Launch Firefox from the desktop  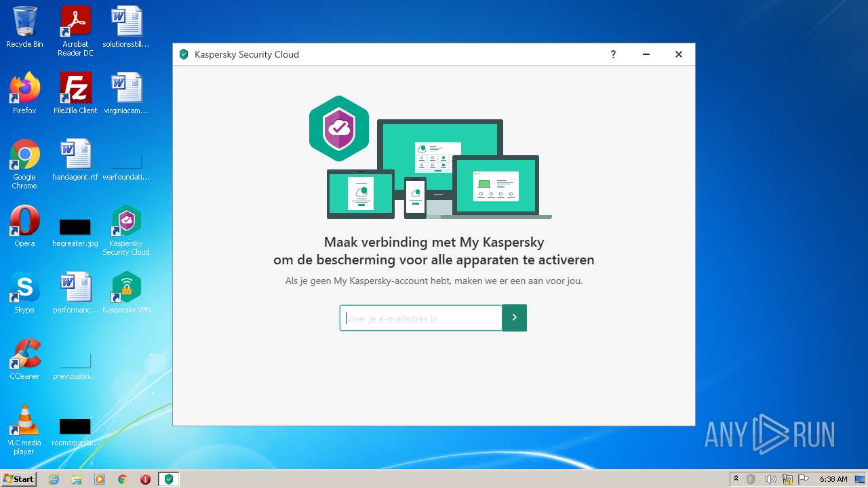[24, 94]
